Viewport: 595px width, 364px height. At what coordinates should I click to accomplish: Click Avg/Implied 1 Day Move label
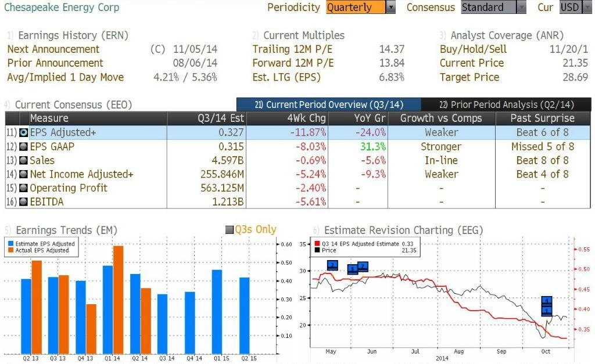(x=65, y=77)
